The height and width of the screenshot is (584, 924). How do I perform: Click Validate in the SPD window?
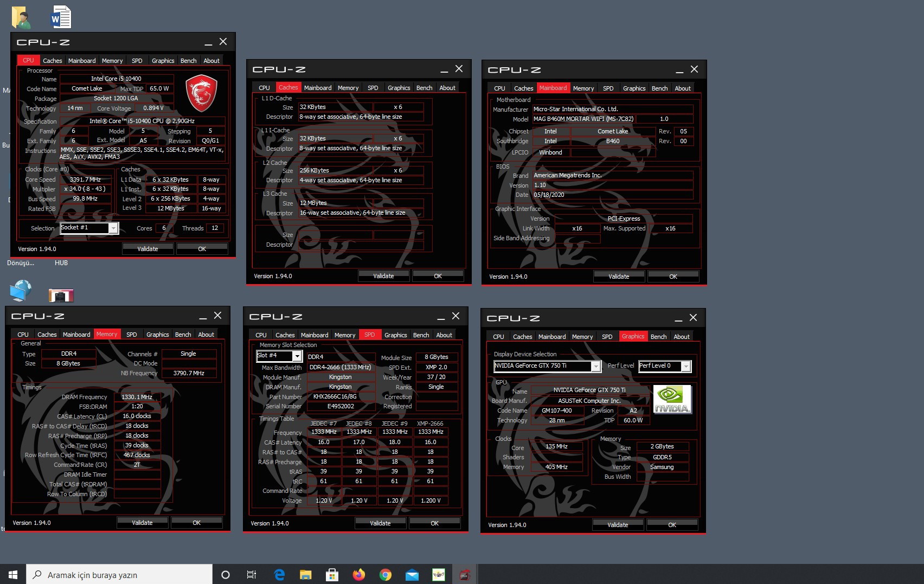[x=380, y=523]
